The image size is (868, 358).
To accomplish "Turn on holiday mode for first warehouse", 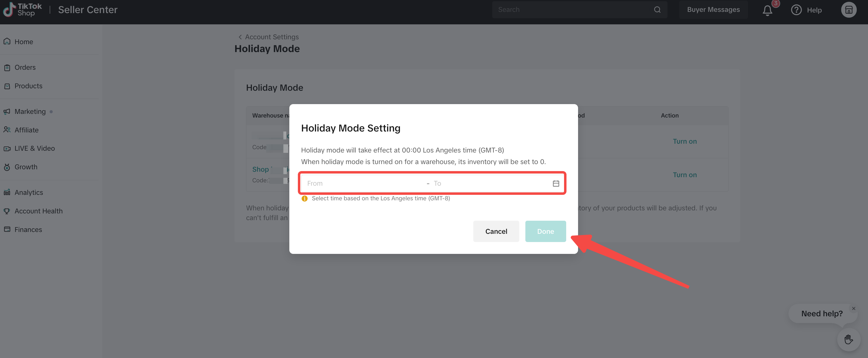I will tap(684, 142).
